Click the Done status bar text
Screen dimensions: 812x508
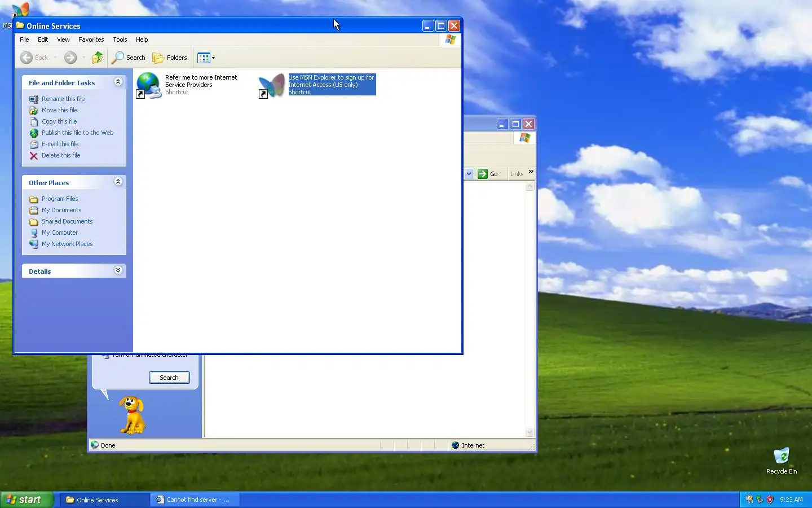pyautogui.click(x=108, y=445)
